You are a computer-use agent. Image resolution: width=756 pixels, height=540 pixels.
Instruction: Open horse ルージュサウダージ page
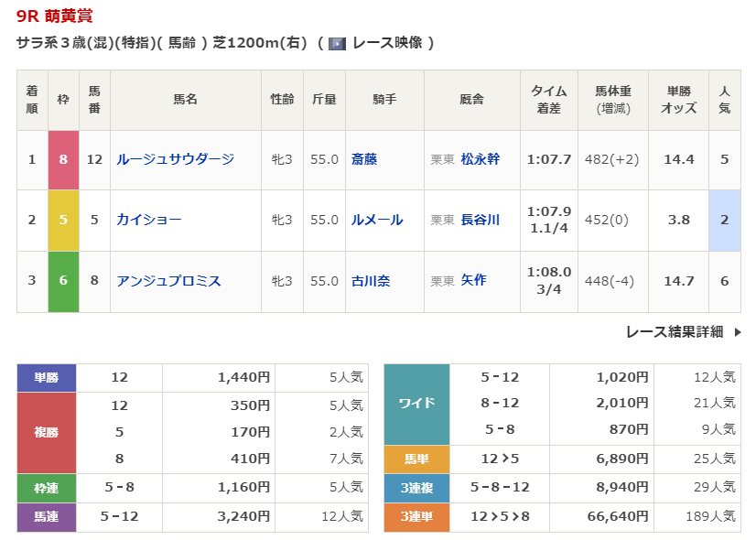[x=175, y=159]
